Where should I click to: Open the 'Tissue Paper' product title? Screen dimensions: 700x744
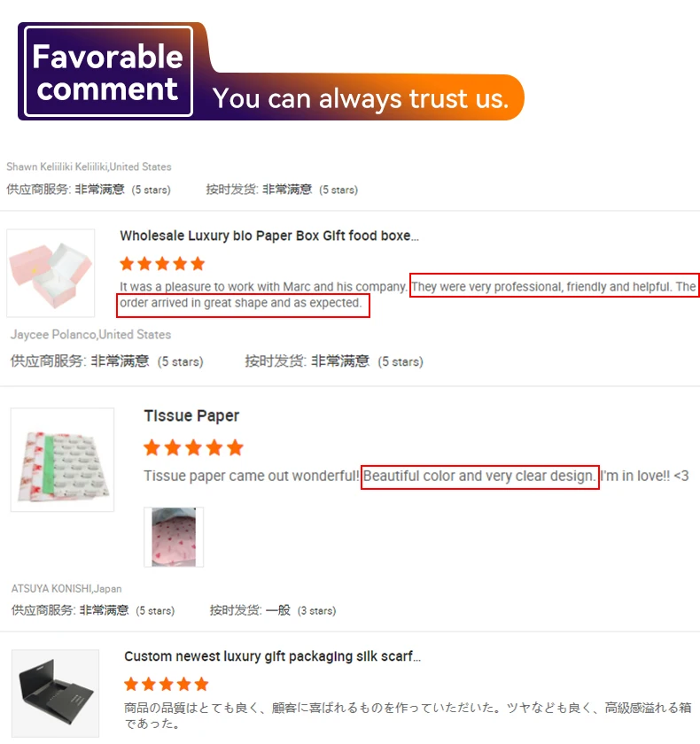[191, 415]
